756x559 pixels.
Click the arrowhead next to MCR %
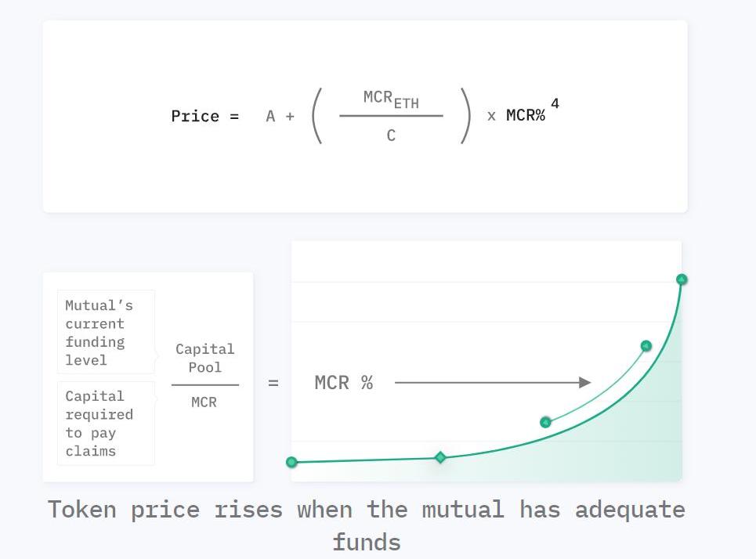[584, 383]
